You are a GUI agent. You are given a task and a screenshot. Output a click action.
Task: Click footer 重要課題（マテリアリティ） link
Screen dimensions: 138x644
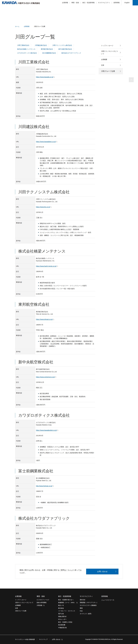click(x=89, y=602)
